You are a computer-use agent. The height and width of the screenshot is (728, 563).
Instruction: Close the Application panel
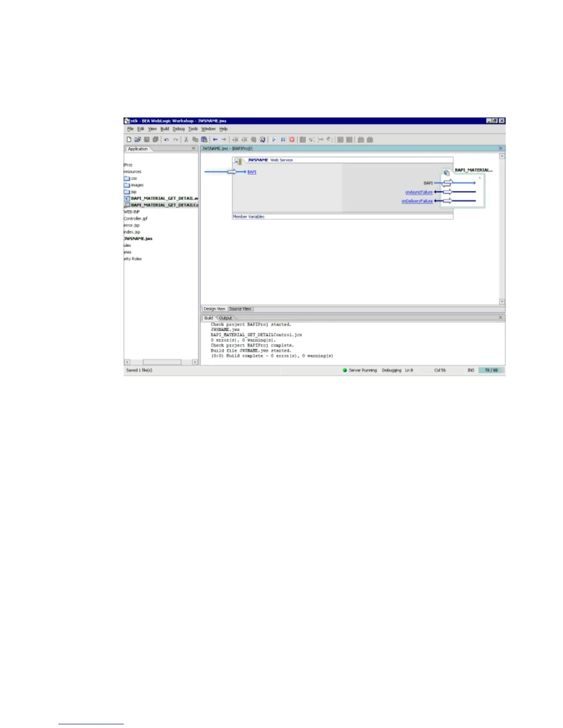[x=194, y=148]
